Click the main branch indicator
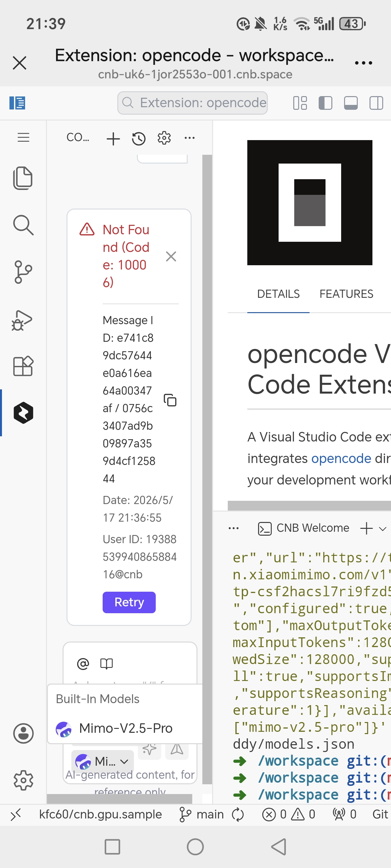Image resolution: width=391 pixels, height=868 pixels. (202, 815)
